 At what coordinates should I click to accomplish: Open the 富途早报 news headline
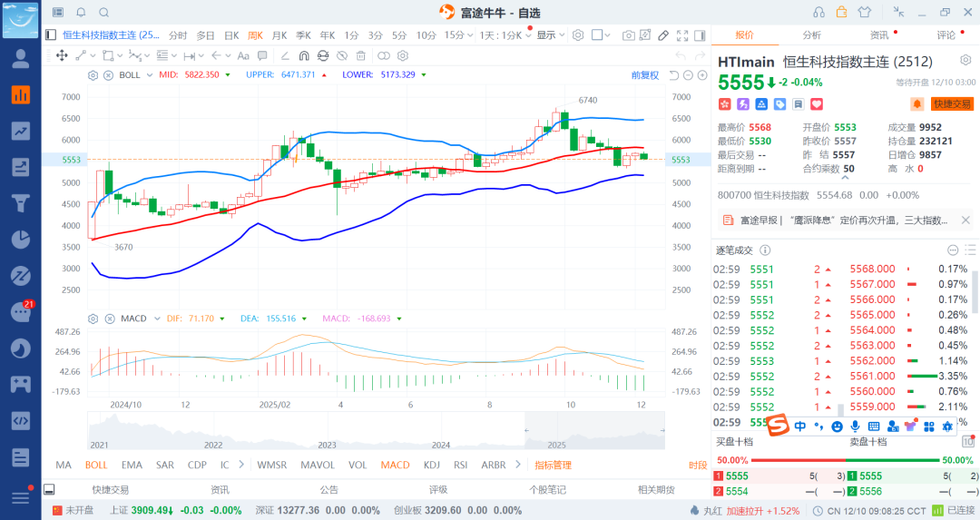pyautogui.click(x=844, y=221)
